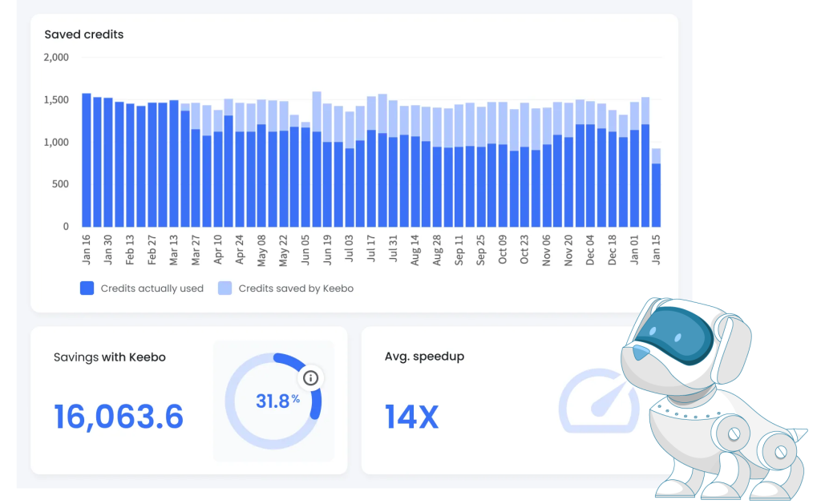Image resolution: width=821 pixels, height=504 pixels.
Task: Click the 16,063.6 savings value
Action: (x=119, y=417)
